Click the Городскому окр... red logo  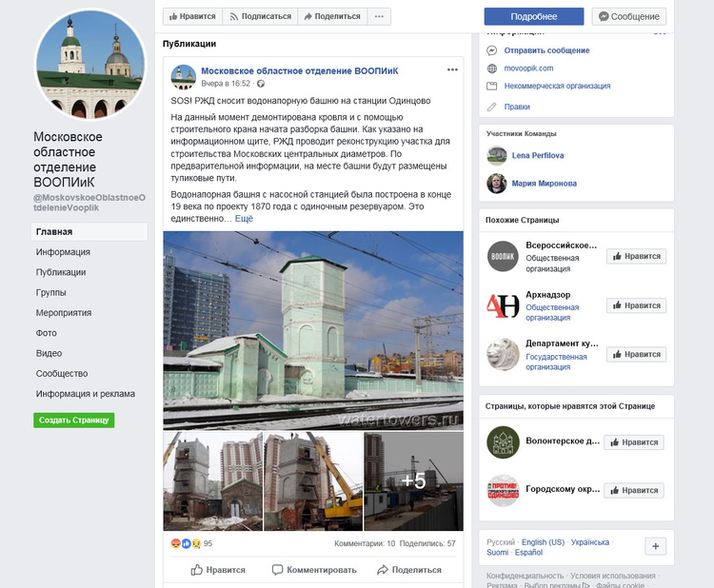click(503, 491)
